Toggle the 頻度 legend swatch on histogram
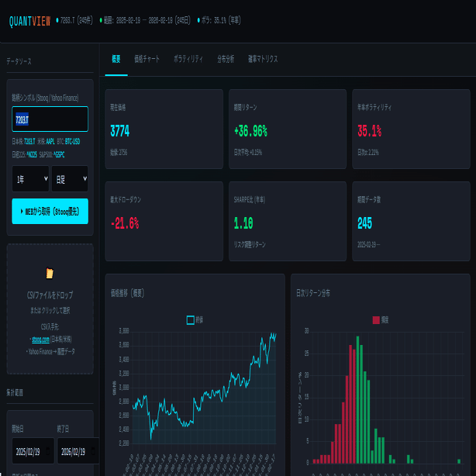Image resolution: width=476 pixels, height=476 pixels. click(376, 320)
